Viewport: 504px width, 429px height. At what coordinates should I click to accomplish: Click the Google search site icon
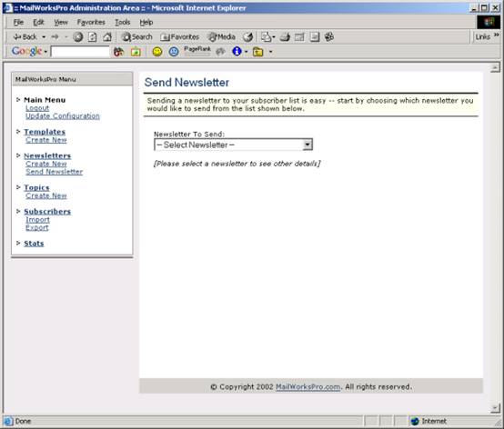[x=136, y=52]
